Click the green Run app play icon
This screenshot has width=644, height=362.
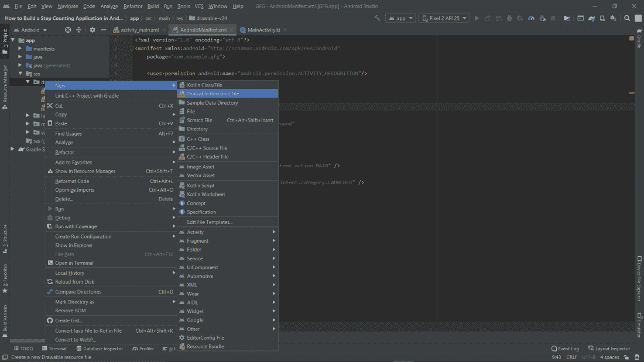(x=477, y=18)
